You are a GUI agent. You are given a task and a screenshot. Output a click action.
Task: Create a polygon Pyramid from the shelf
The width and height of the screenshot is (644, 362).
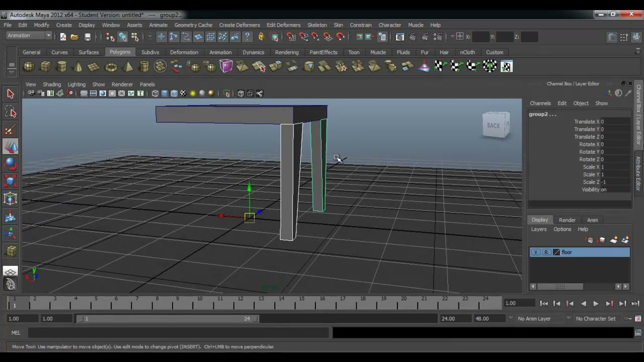click(x=128, y=66)
